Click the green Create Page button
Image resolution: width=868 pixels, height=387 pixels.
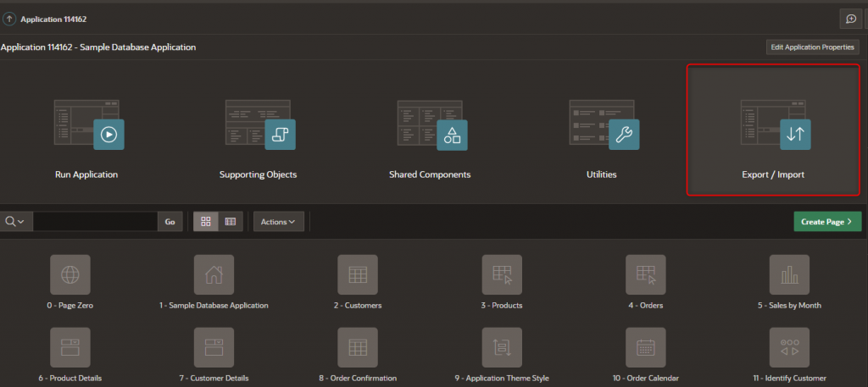[x=826, y=222]
